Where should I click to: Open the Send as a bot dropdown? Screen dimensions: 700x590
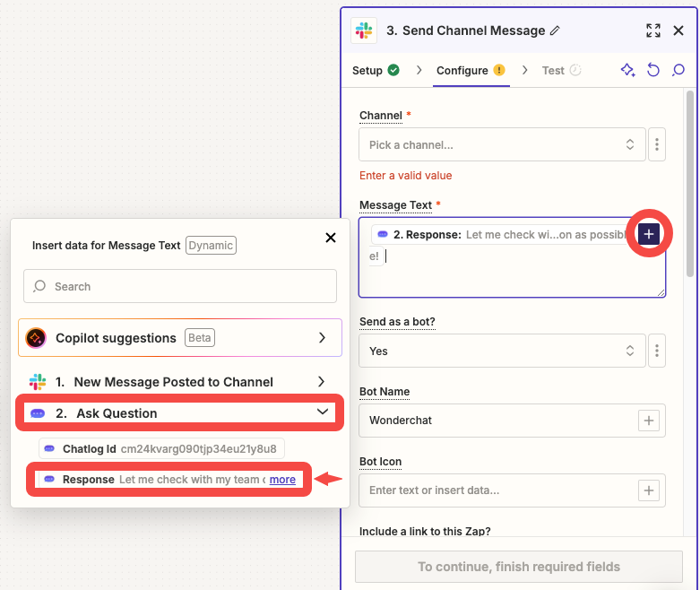pos(502,351)
